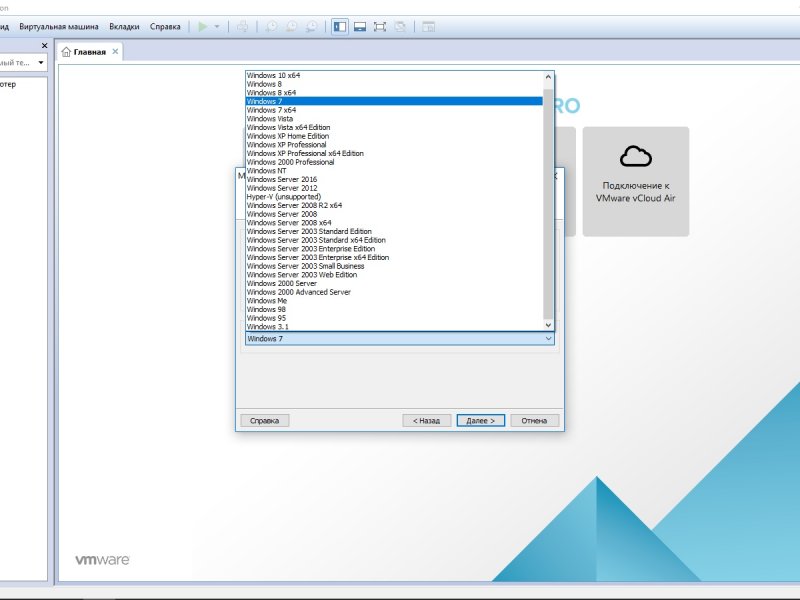Click the Take Snapshot toolbar icon
Screen dimensions: 800x600
tap(271, 27)
